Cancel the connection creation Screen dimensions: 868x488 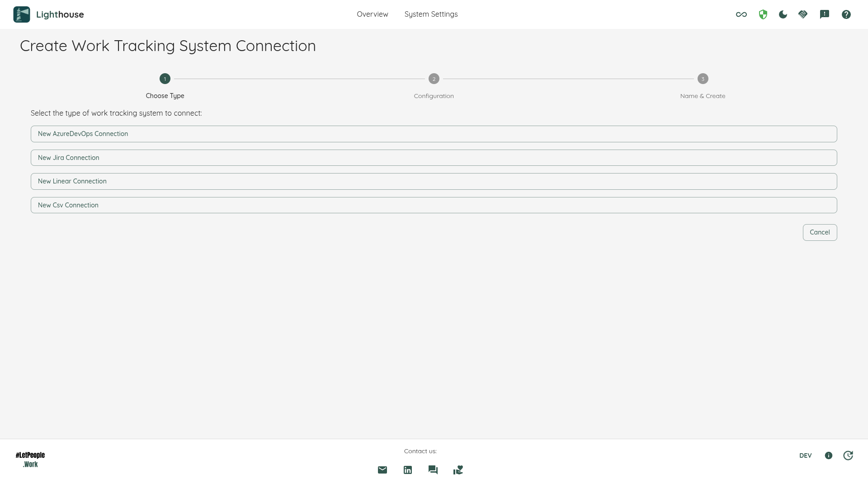click(x=820, y=232)
